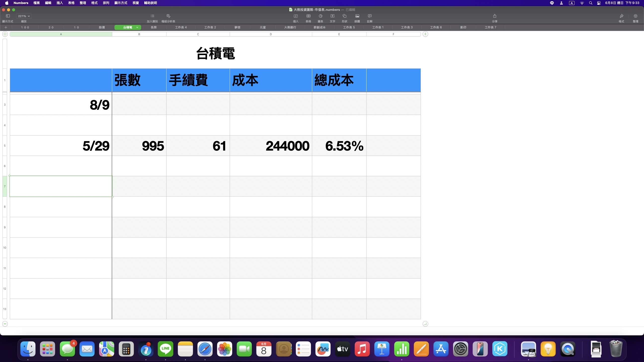Switch to the 工作表 7 sheet tab
644x362 pixels.
[x=490, y=27]
